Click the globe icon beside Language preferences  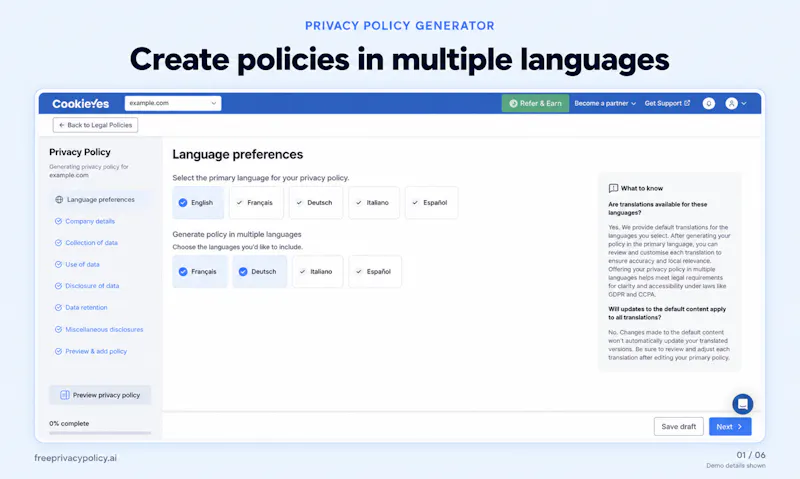coord(59,199)
